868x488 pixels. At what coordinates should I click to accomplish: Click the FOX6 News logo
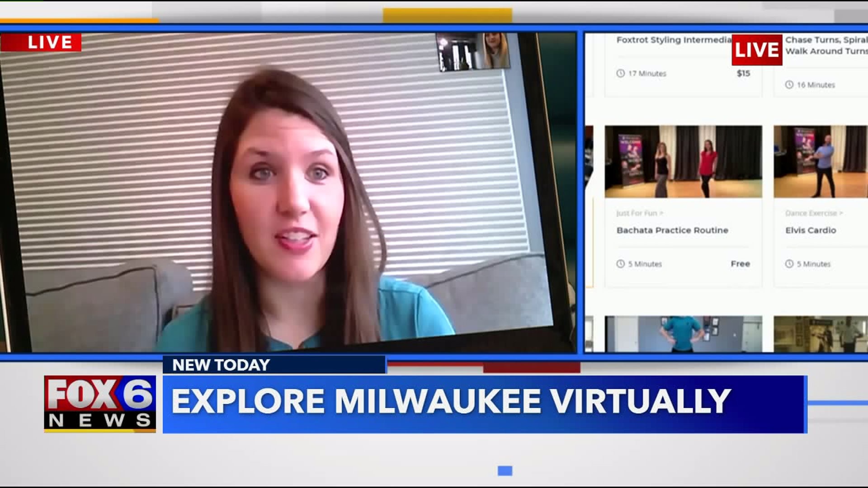click(x=100, y=404)
